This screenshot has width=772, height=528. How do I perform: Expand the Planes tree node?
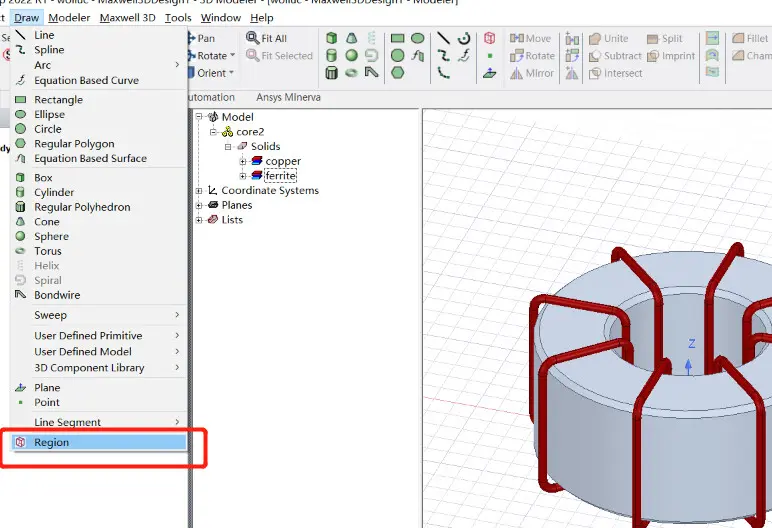click(198, 205)
